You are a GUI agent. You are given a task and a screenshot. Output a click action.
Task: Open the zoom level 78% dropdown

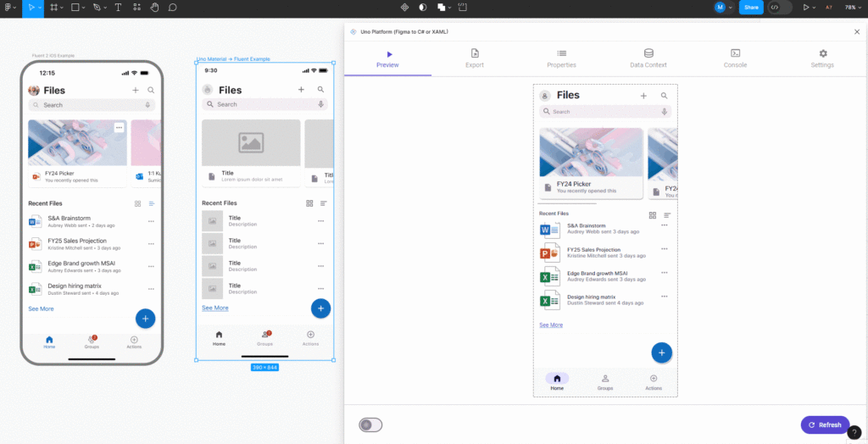coord(852,7)
